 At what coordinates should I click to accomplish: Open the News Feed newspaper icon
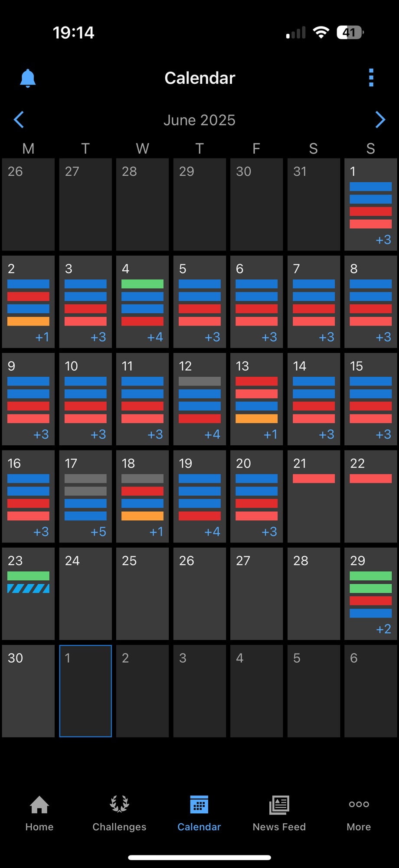tap(279, 804)
